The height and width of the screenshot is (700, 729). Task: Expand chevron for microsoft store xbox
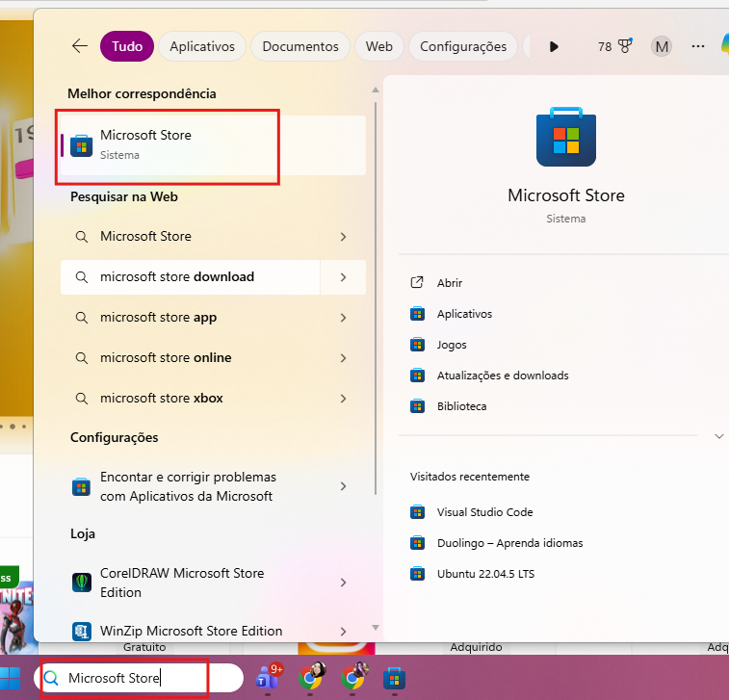[343, 399]
